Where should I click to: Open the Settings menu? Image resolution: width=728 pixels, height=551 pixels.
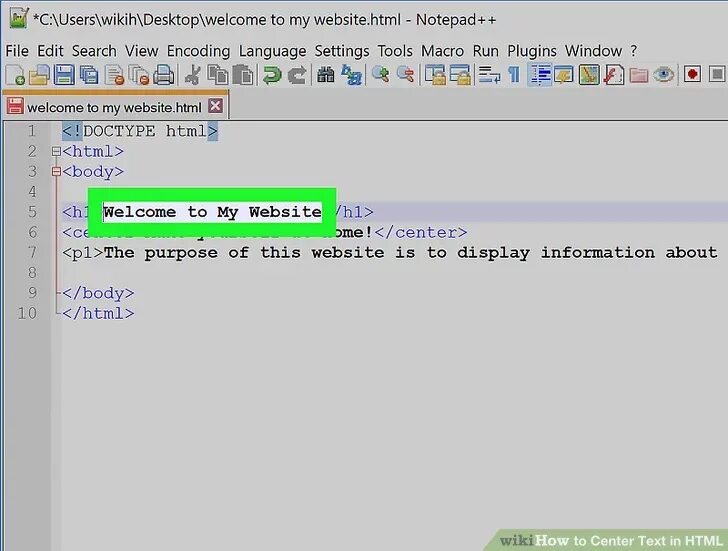tap(342, 51)
